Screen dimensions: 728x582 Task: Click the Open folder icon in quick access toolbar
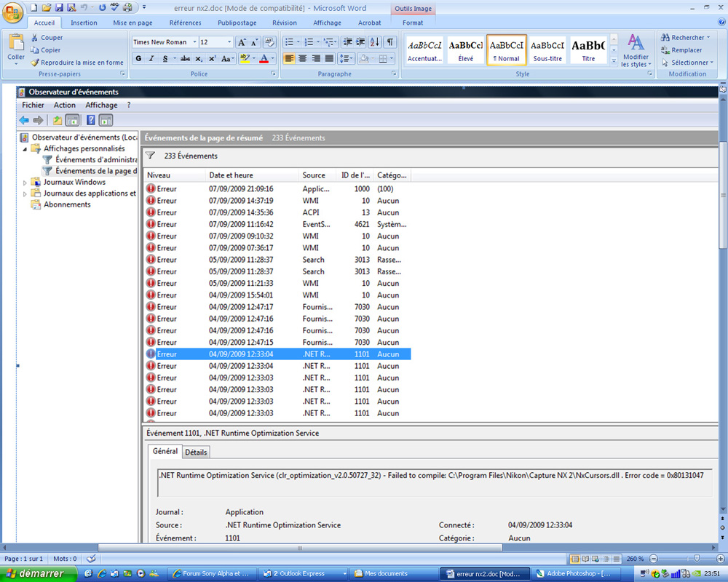[47, 7]
